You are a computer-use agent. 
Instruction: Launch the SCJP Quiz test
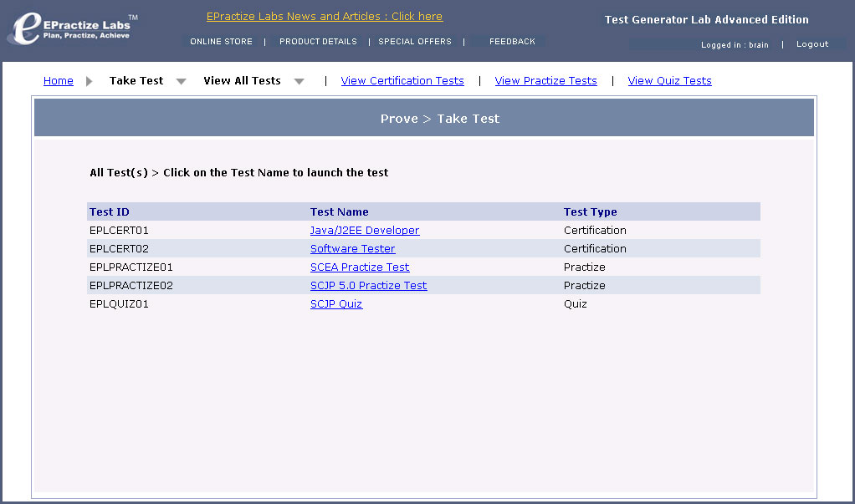click(x=336, y=304)
